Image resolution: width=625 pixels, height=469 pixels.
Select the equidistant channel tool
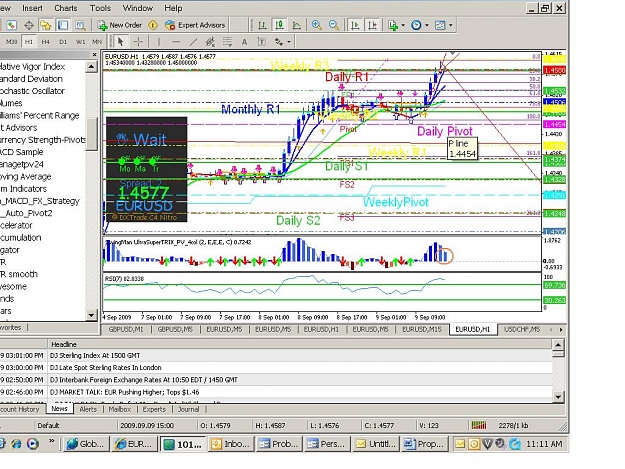pyautogui.click(x=210, y=41)
